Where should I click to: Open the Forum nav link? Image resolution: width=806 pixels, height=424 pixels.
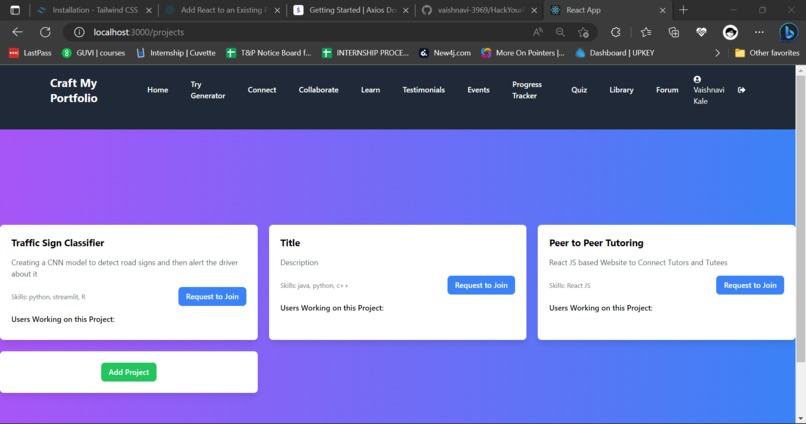[667, 90]
